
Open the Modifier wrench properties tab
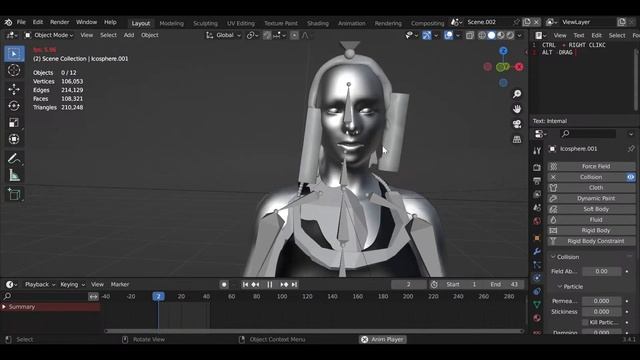pyautogui.click(x=537, y=251)
